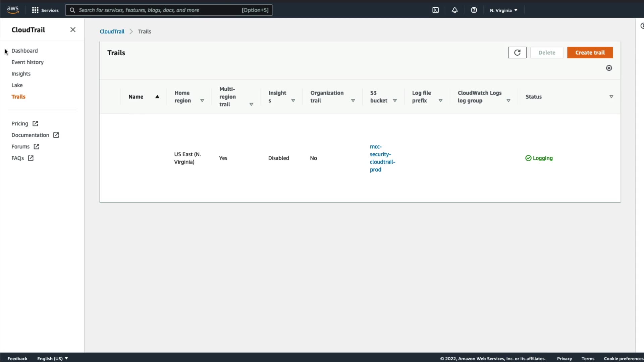Screen dimensions: 644x362
Task: Open the CloudShell terminal icon
Action: [435, 10]
